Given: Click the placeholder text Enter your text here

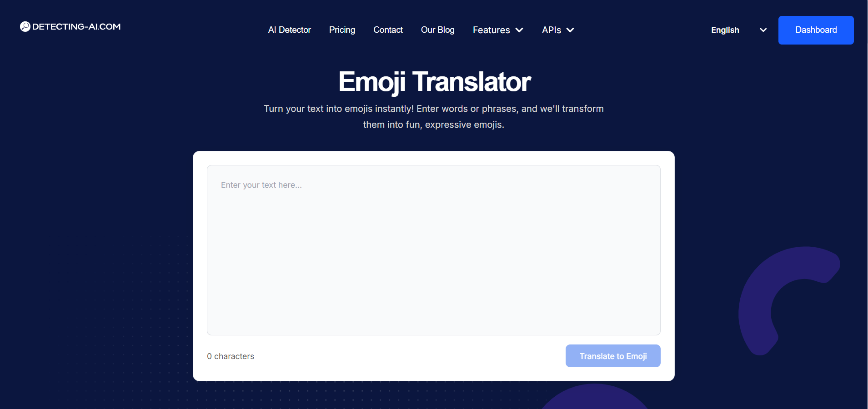Looking at the screenshot, I should tap(261, 185).
